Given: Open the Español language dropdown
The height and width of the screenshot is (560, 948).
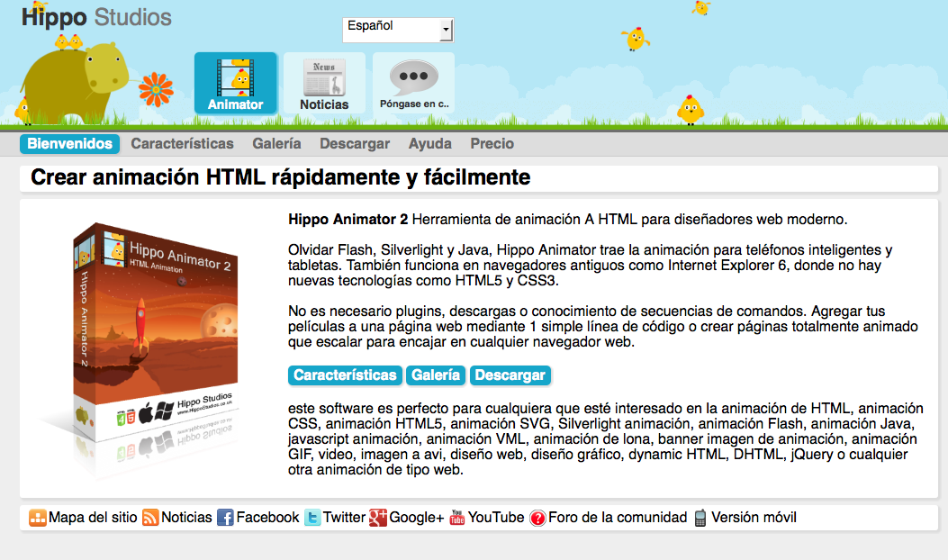Looking at the screenshot, I should pos(398,30).
